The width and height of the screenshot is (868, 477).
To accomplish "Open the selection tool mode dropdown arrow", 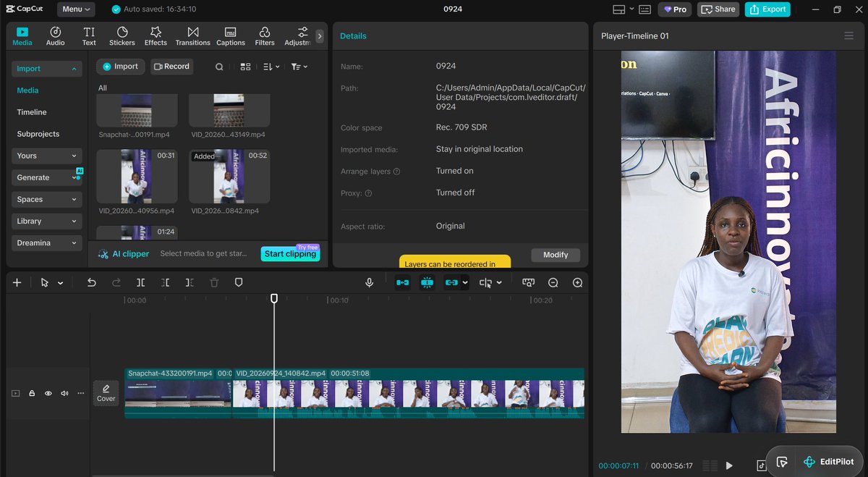I will coord(61,283).
